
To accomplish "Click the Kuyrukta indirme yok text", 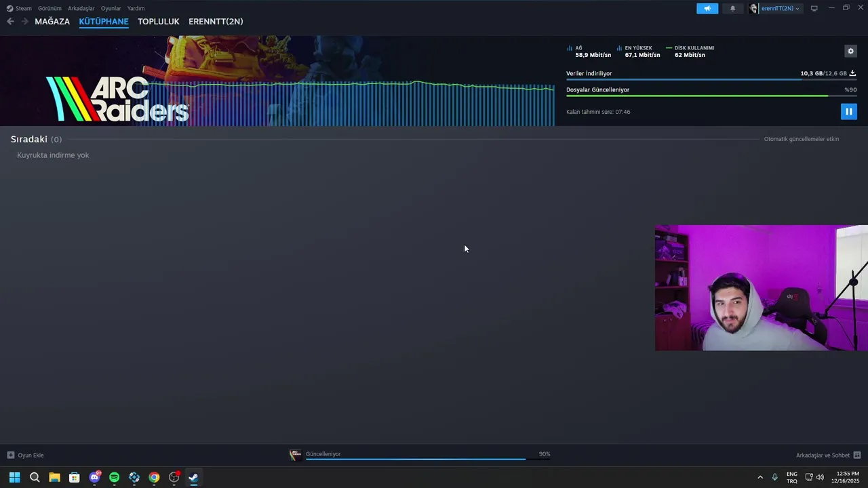I will coord(53,155).
